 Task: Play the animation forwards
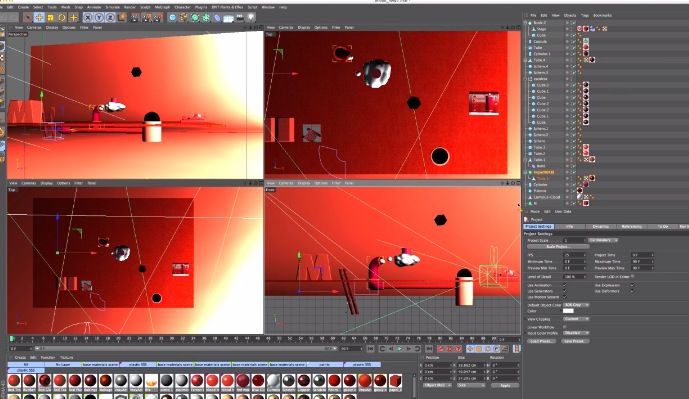(x=399, y=348)
